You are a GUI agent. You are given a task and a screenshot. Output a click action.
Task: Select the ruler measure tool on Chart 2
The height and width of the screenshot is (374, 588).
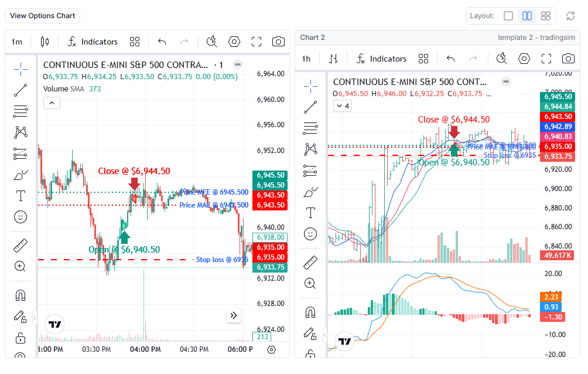[x=310, y=263]
